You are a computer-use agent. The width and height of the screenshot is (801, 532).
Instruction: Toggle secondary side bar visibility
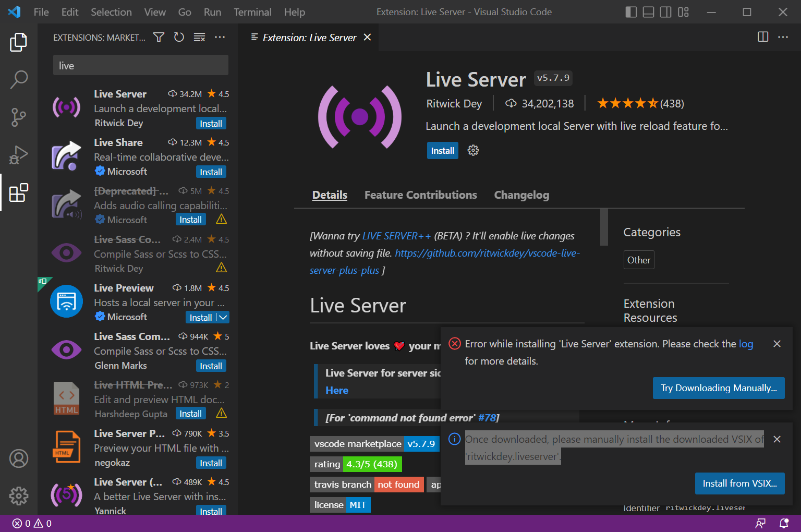click(x=665, y=12)
